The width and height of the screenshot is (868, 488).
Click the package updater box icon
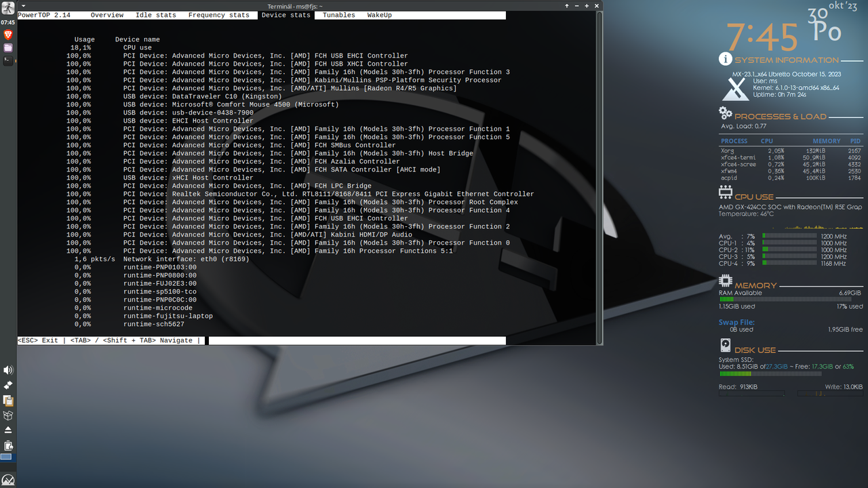pyautogui.click(x=8, y=415)
